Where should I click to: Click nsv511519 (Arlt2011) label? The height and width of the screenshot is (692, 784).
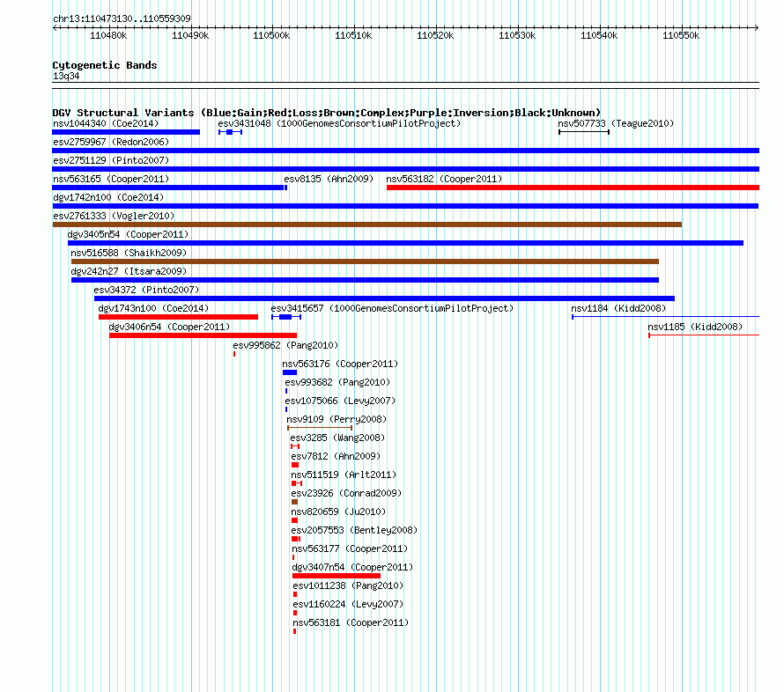[x=344, y=475]
